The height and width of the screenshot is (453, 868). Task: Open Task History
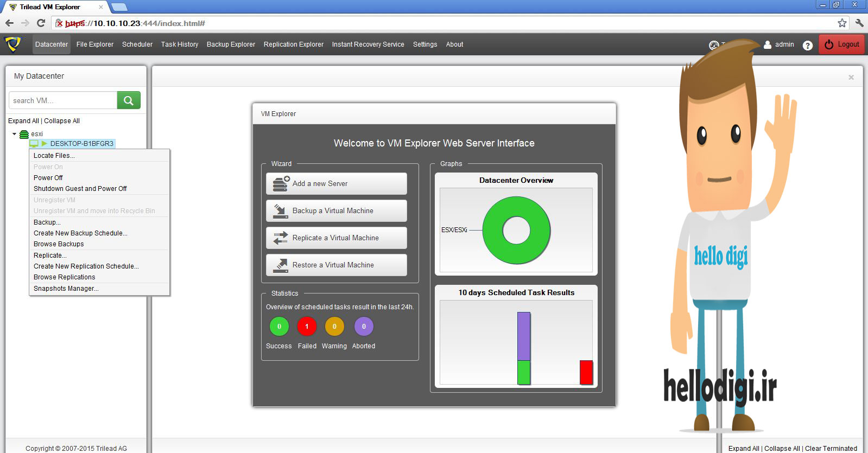tap(180, 44)
